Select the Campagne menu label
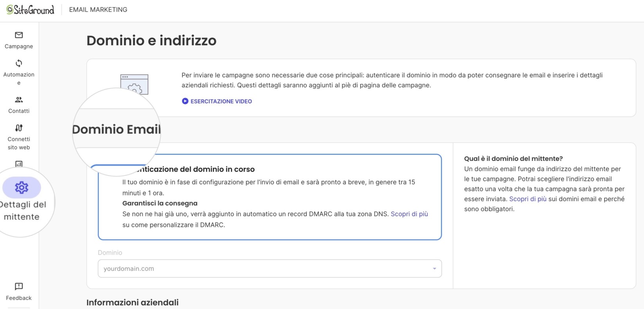This screenshot has height=309, width=644. [x=19, y=46]
